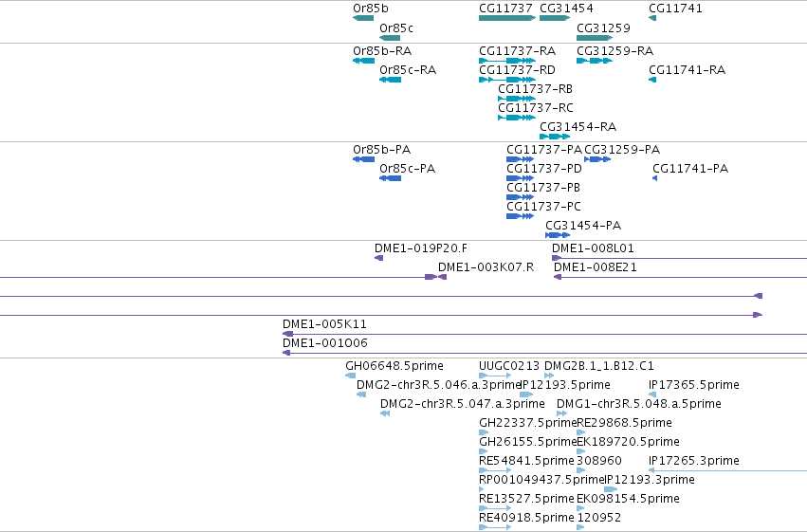
Task: Select the CG11737-PD feature
Action: [x=520, y=178]
